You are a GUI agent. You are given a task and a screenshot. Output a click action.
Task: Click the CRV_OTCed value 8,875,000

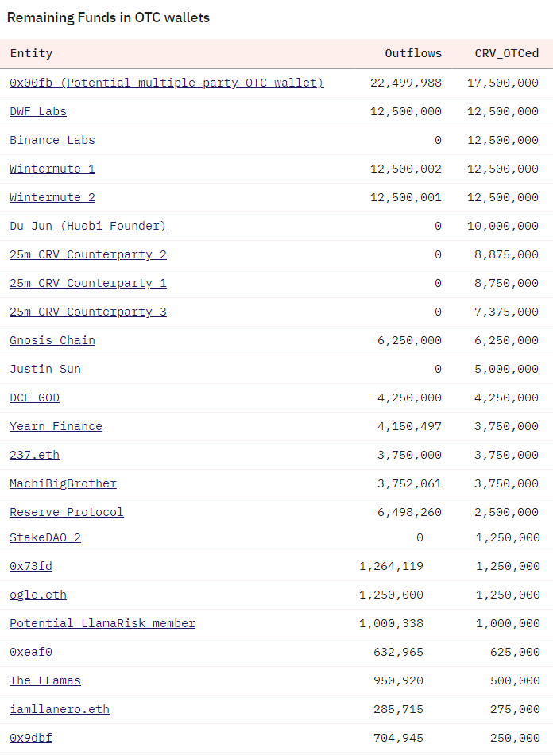click(x=507, y=254)
